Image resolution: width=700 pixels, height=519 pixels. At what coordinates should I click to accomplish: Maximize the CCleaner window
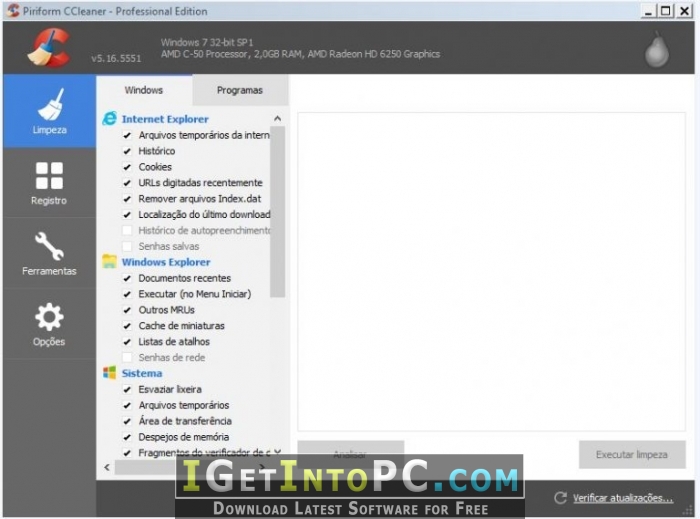pyautogui.click(x=666, y=11)
